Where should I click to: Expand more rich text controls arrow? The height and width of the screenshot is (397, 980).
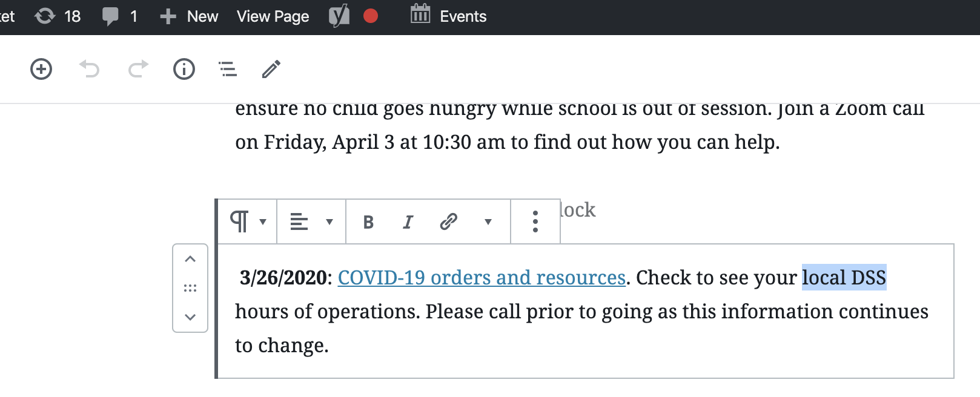click(x=488, y=222)
